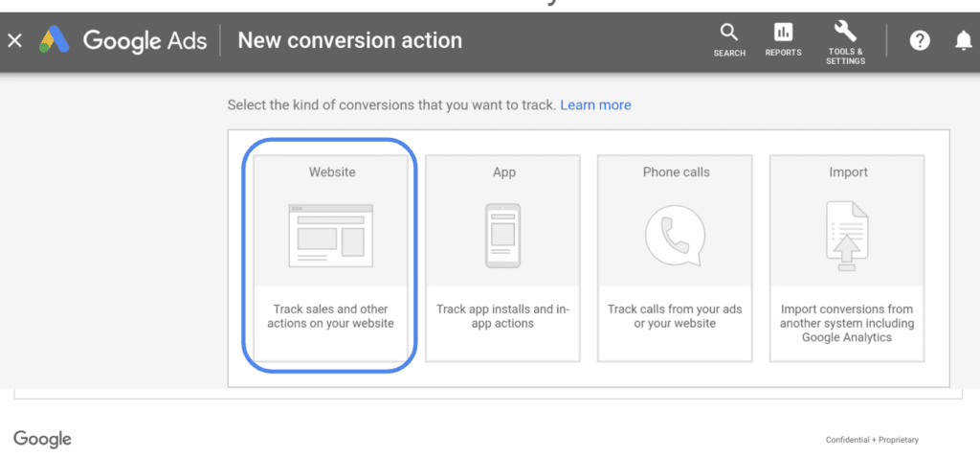Image resolution: width=980 pixels, height=457 pixels.
Task: Choose "Import conversions from another system" text
Action: 847,323
